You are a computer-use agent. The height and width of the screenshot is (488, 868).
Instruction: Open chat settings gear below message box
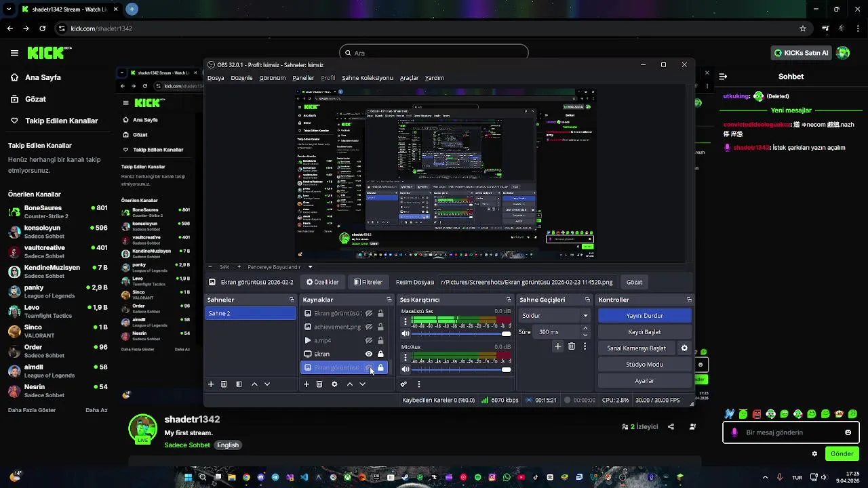pos(814,454)
